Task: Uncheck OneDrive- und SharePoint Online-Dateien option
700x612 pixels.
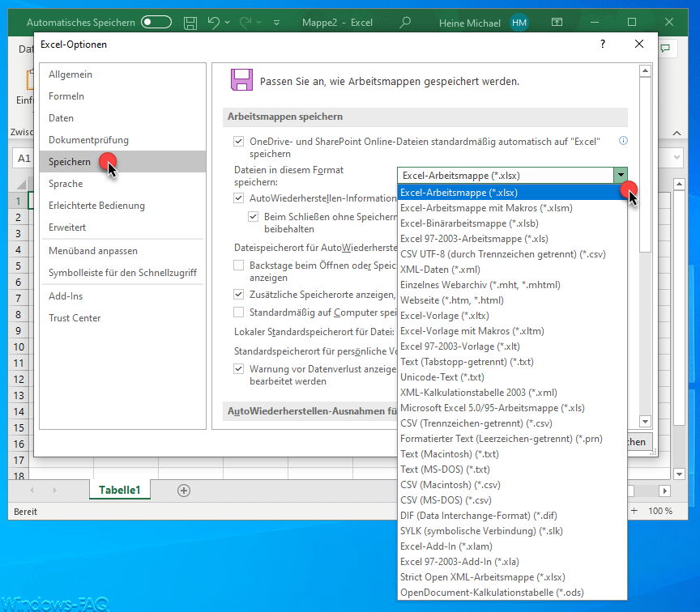Action: 239,142
